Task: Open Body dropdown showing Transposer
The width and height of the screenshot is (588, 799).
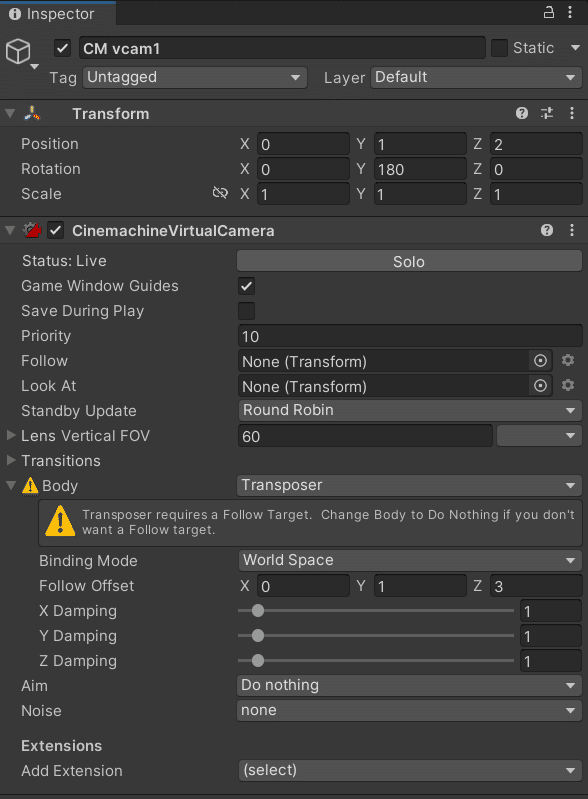Action: coord(410,485)
